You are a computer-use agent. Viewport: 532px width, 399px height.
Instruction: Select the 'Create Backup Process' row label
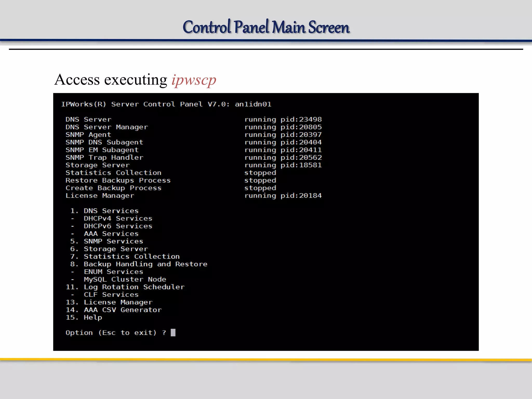[x=114, y=188]
